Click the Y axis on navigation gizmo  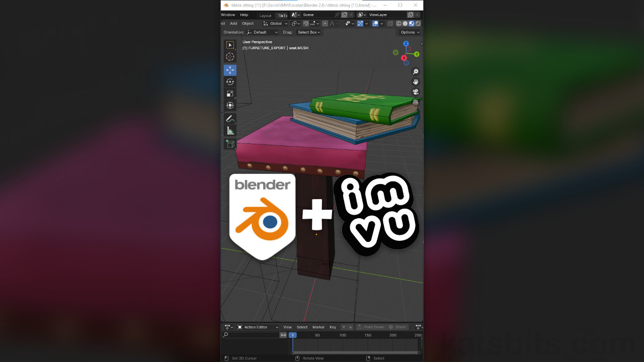point(416,54)
